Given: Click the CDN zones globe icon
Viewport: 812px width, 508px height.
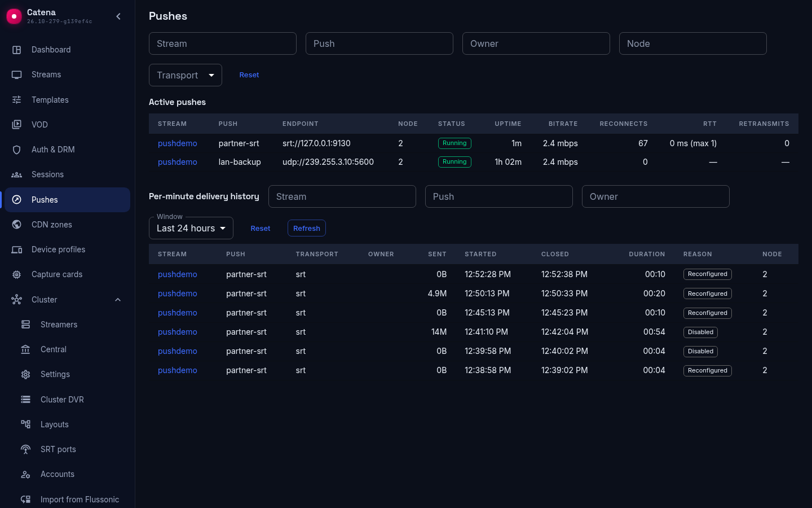Looking at the screenshot, I should click(x=17, y=225).
